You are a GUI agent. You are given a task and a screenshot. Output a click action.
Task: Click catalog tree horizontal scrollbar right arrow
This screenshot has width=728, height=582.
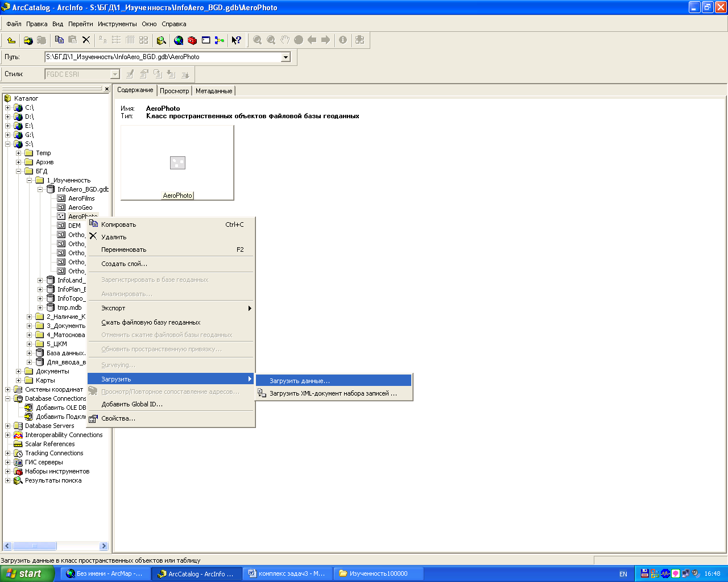104,546
